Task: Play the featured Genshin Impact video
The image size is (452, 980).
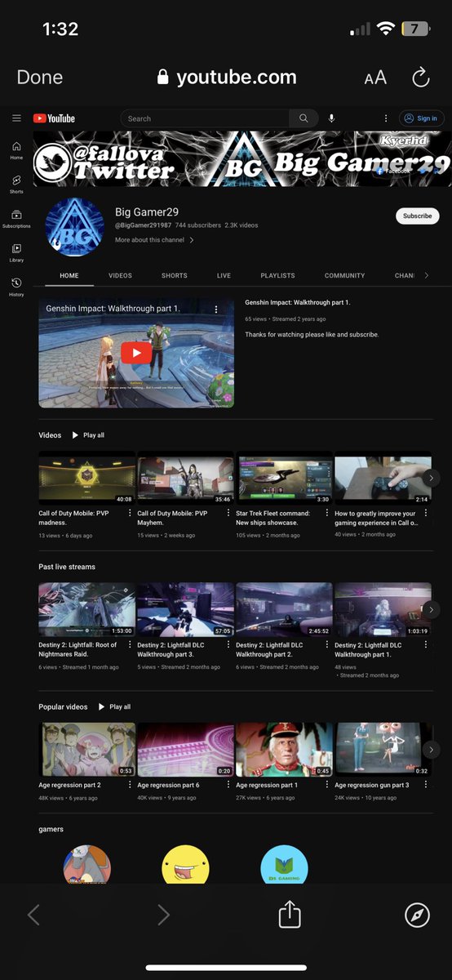Action: [x=136, y=353]
